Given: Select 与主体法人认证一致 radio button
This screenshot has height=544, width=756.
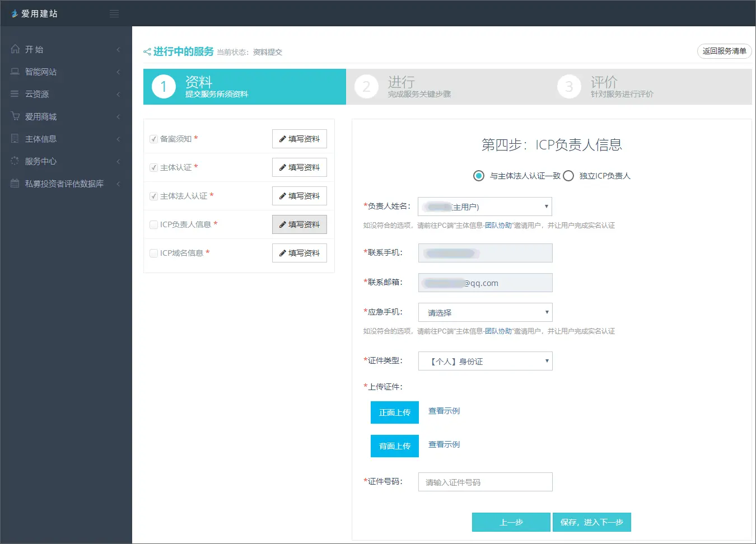Looking at the screenshot, I should (479, 176).
